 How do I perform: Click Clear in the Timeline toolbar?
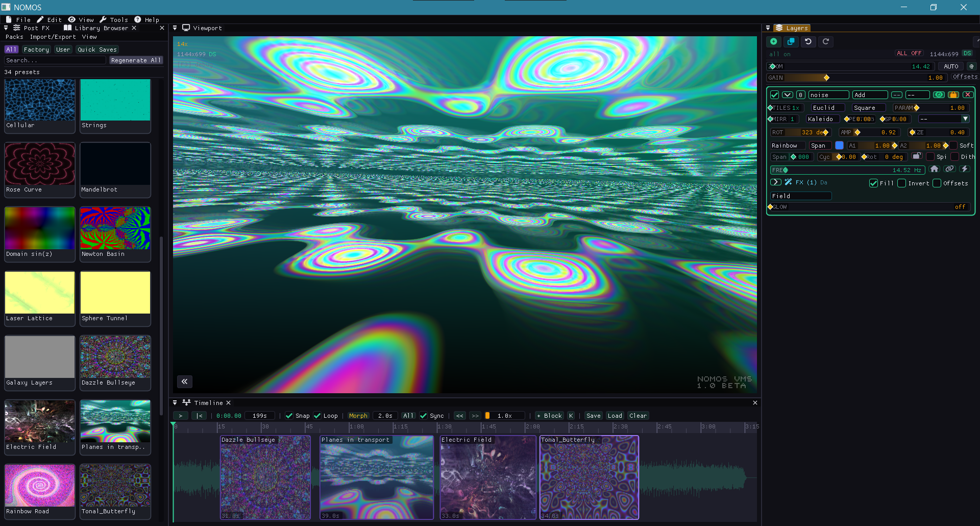[x=638, y=416]
